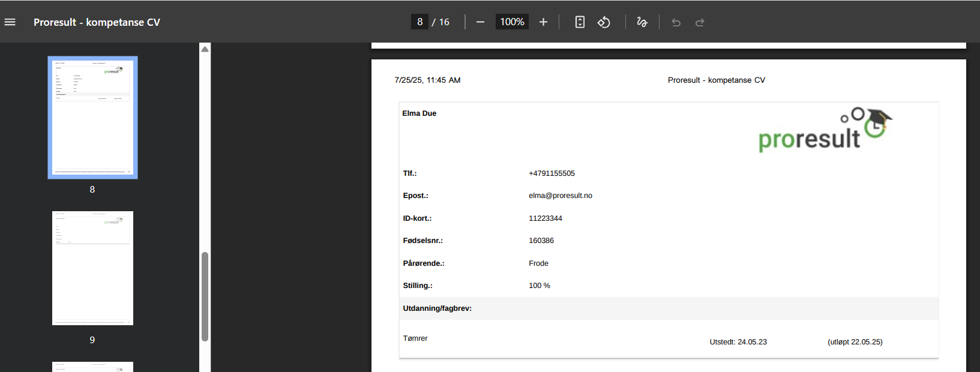Click the zoom in plus button

(543, 22)
